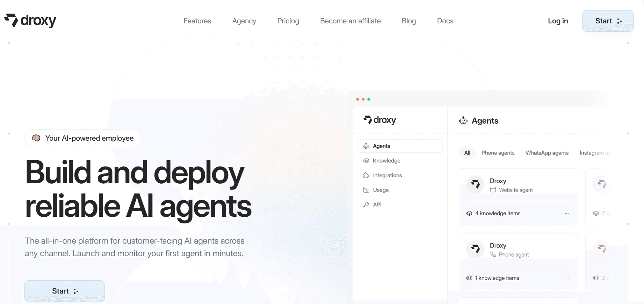Screen dimensions: 644x304
Task: Go to the Pricing page
Action: (288, 21)
